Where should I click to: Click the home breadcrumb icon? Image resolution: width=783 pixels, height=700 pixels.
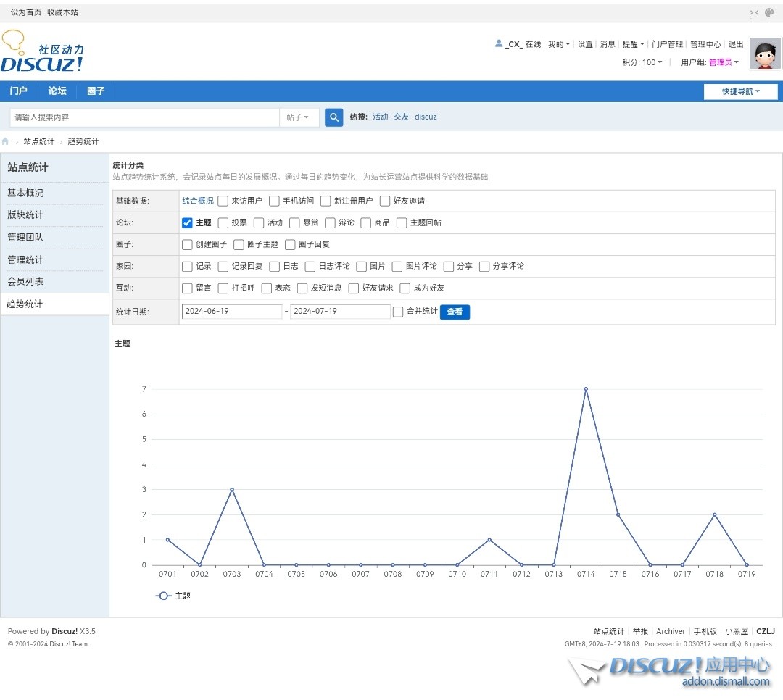[6, 142]
